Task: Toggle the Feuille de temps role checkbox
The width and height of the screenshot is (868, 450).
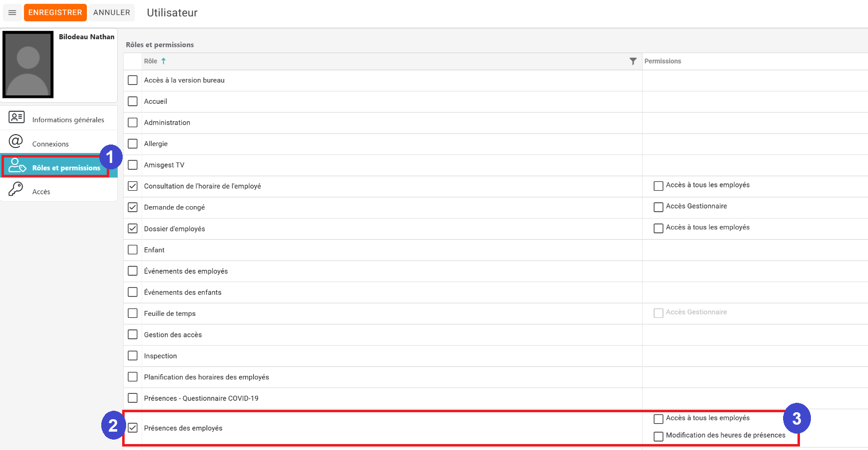Action: pyautogui.click(x=133, y=313)
